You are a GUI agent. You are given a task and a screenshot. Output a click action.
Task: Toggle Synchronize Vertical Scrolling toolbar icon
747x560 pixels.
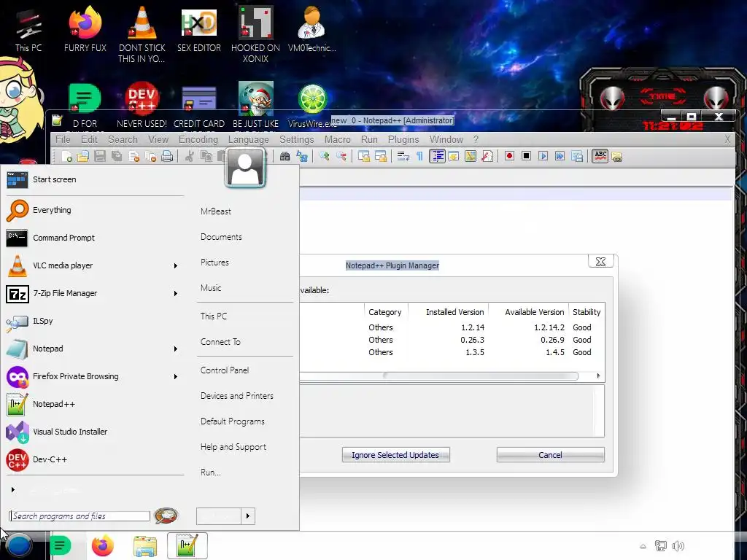click(363, 156)
